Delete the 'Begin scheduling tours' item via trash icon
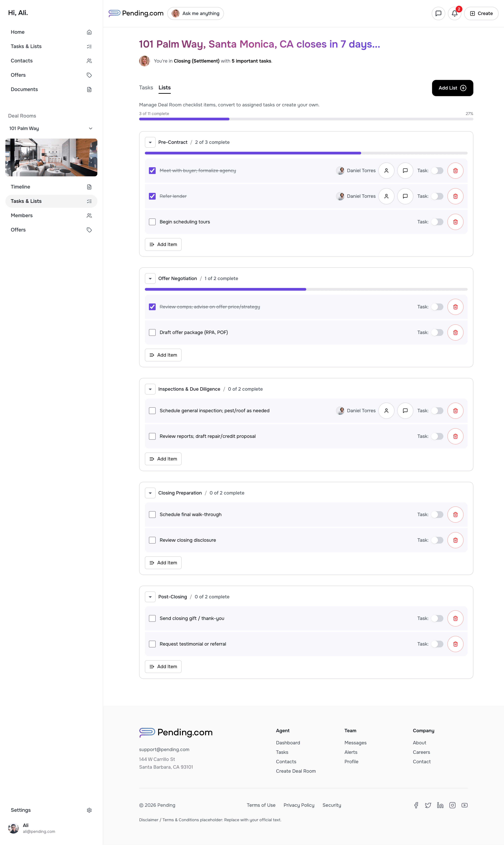Screen dimensions: 504x845 coord(455,222)
